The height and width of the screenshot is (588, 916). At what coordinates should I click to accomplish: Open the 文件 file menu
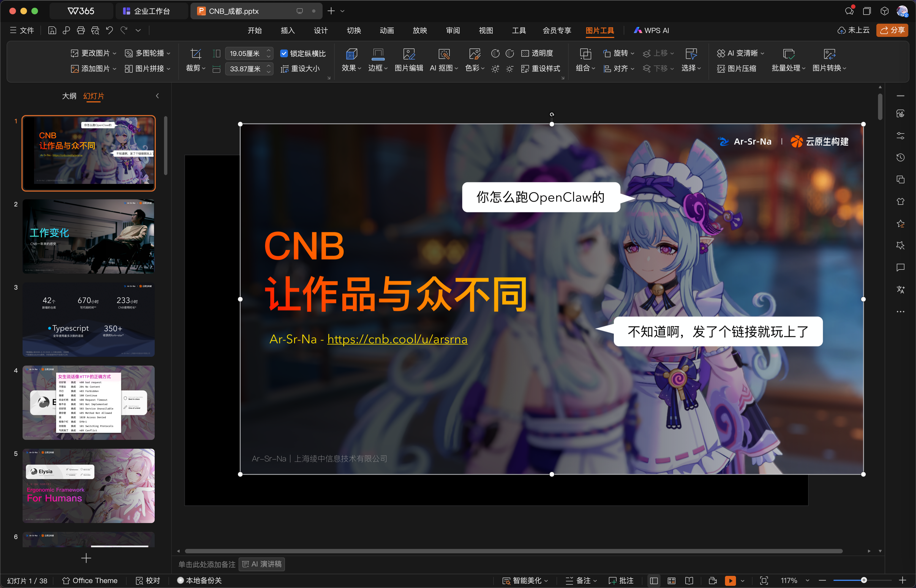coord(22,30)
